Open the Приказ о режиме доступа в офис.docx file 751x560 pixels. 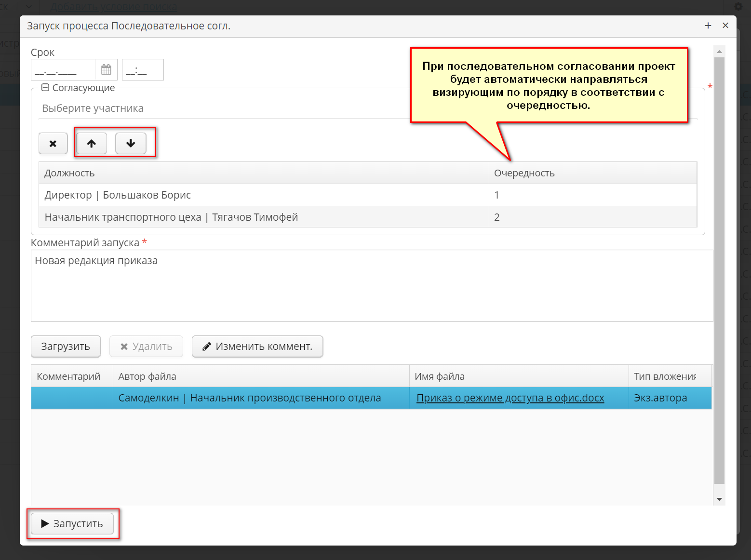pyautogui.click(x=510, y=398)
